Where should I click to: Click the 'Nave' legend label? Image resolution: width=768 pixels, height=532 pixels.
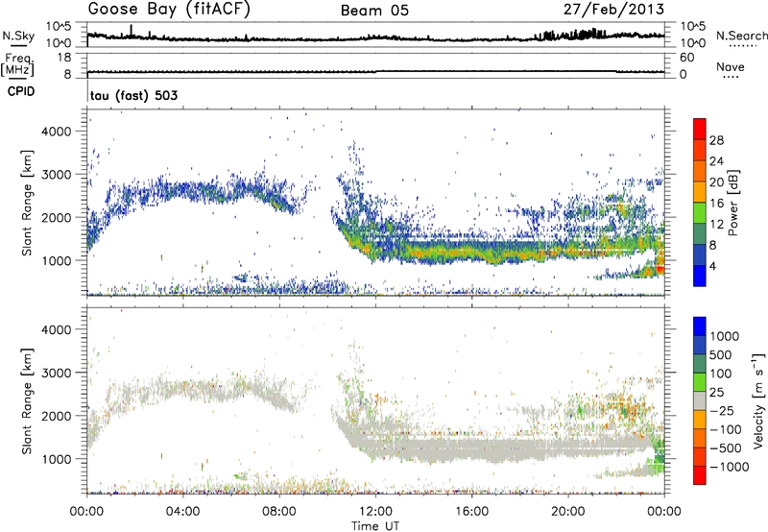tap(731, 67)
